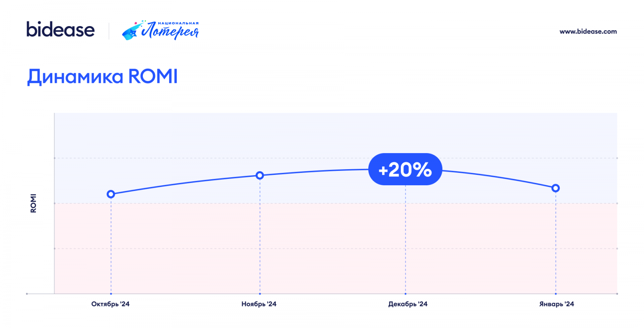Select the October '24 data point marker
This screenshot has height=328, width=644.
click(111, 194)
